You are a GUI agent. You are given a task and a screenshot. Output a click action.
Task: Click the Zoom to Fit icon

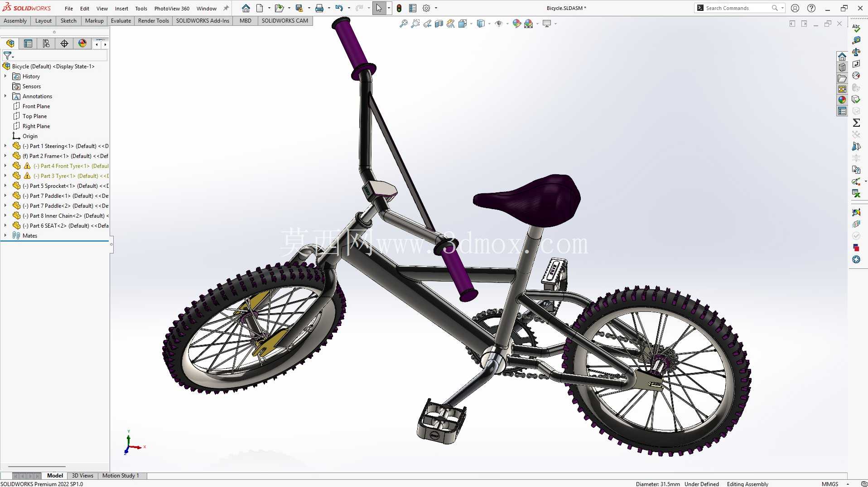coord(403,24)
